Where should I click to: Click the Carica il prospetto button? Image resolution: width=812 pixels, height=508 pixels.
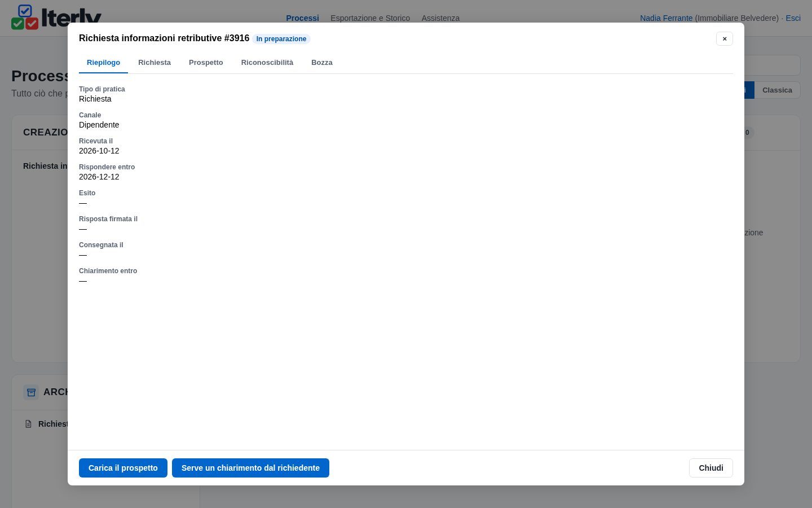point(123,468)
